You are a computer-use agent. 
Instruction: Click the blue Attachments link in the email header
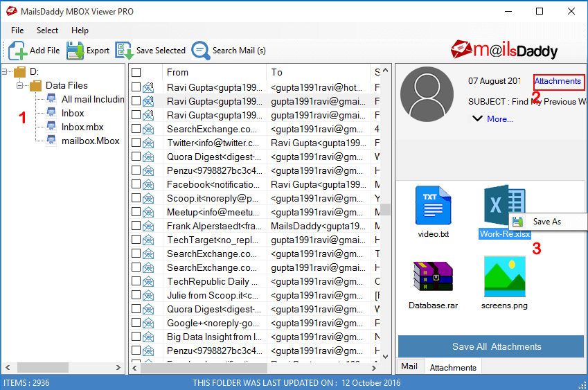(x=558, y=81)
